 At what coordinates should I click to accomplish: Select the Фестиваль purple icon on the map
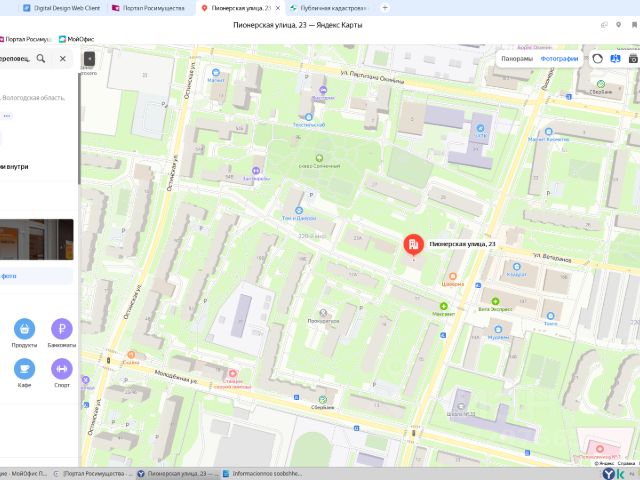click(x=323, y=90)
